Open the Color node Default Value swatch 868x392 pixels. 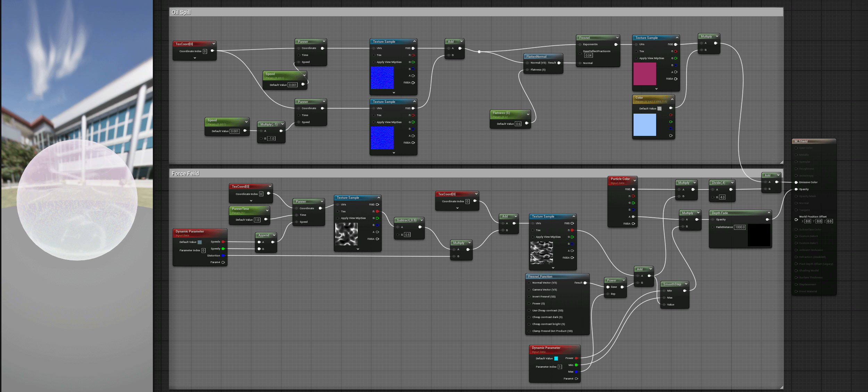(659, 109)
